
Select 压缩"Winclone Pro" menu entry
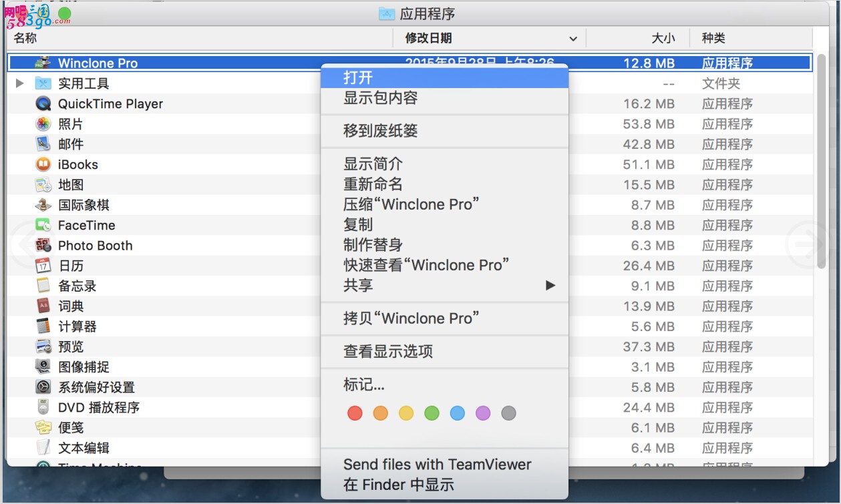(444, 204)
